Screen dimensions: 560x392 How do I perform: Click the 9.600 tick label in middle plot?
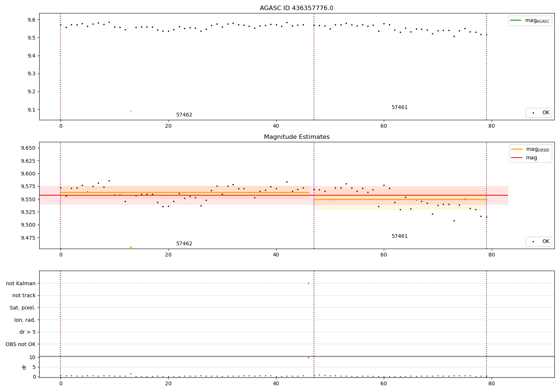pos(28,174)
